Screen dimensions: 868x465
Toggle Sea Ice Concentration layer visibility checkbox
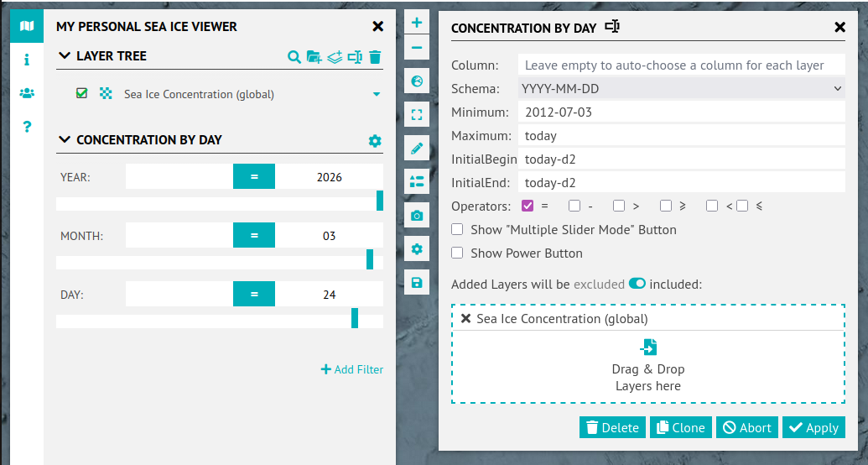pos(81,93)
